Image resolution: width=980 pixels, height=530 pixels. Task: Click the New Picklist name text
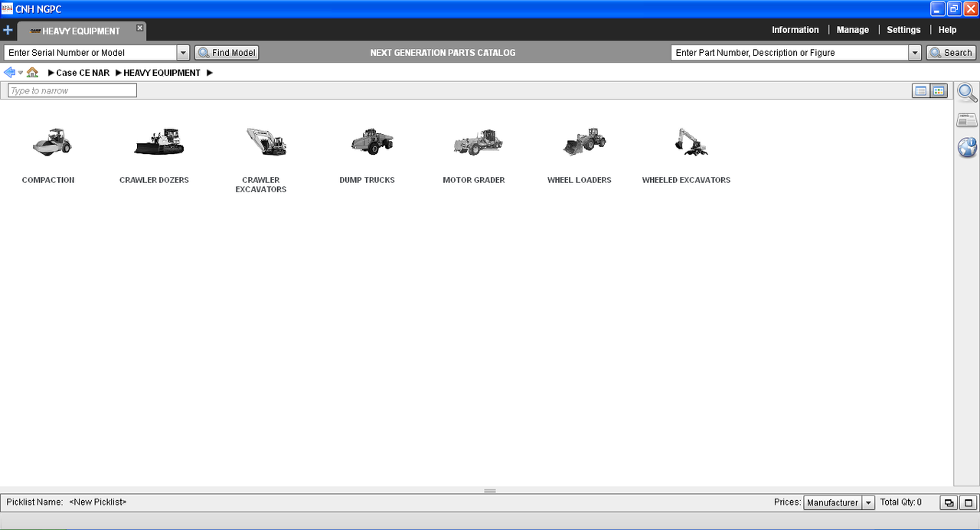[x=98, y=502]
